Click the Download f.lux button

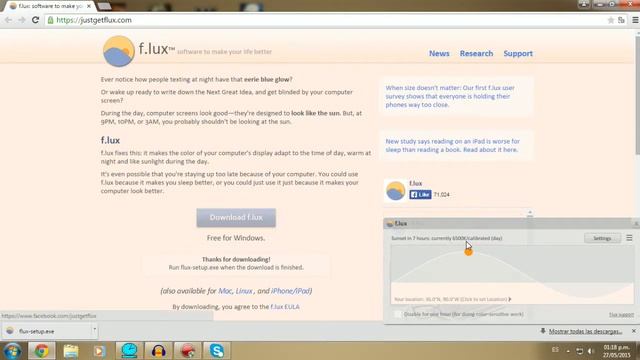[x=236, y=218]
